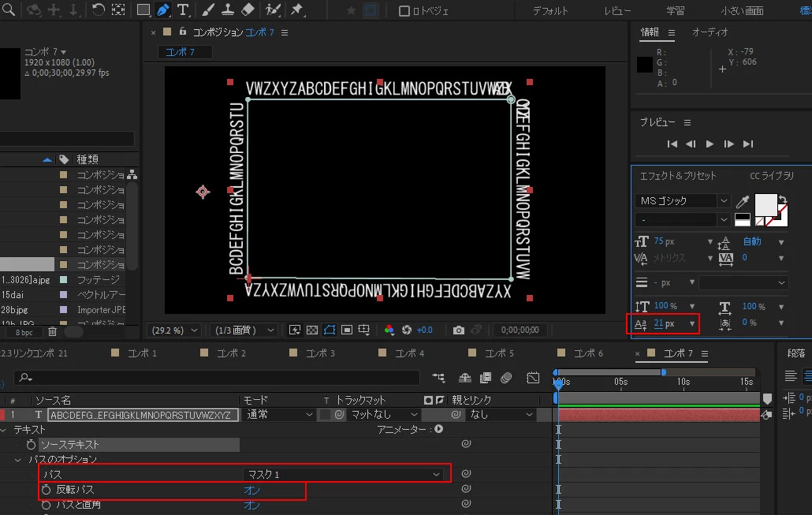Enable motion blur for the timeline

(506, 378)
